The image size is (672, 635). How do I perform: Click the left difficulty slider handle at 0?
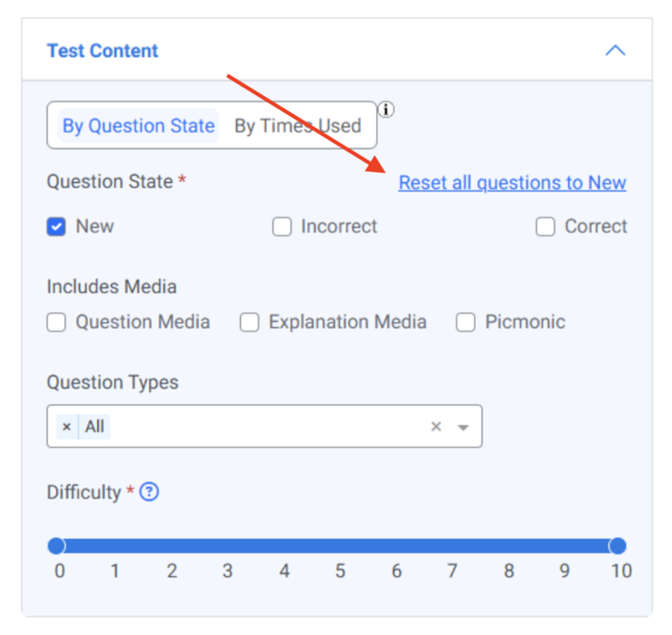tap(57, 546)
